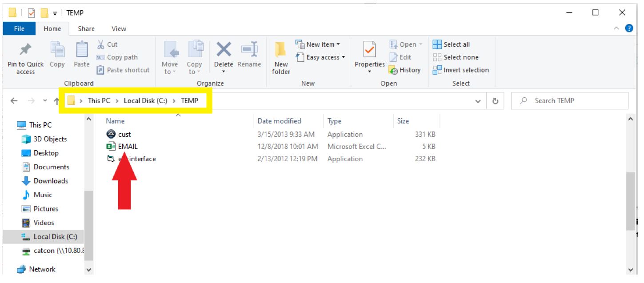Sort files by Date modified column

279,121
